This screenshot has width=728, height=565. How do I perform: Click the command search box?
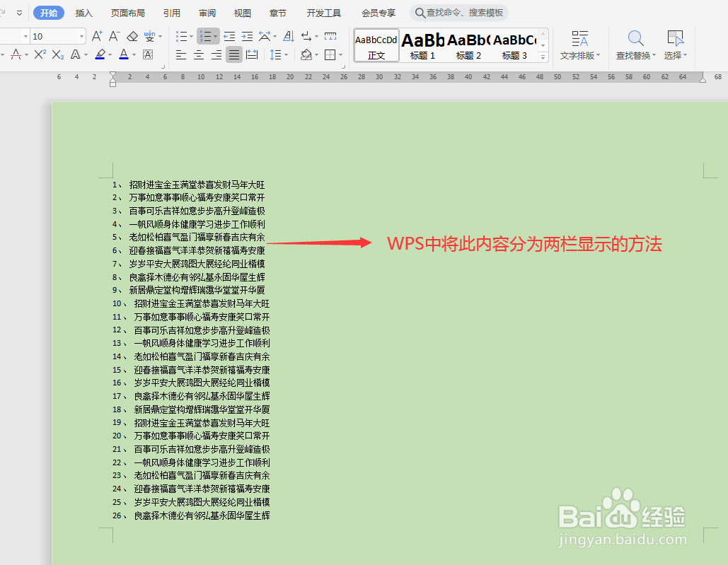click(459, 13)
